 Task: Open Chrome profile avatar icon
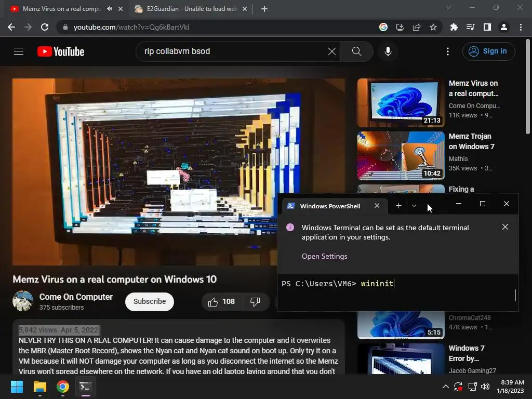(504, 27)
